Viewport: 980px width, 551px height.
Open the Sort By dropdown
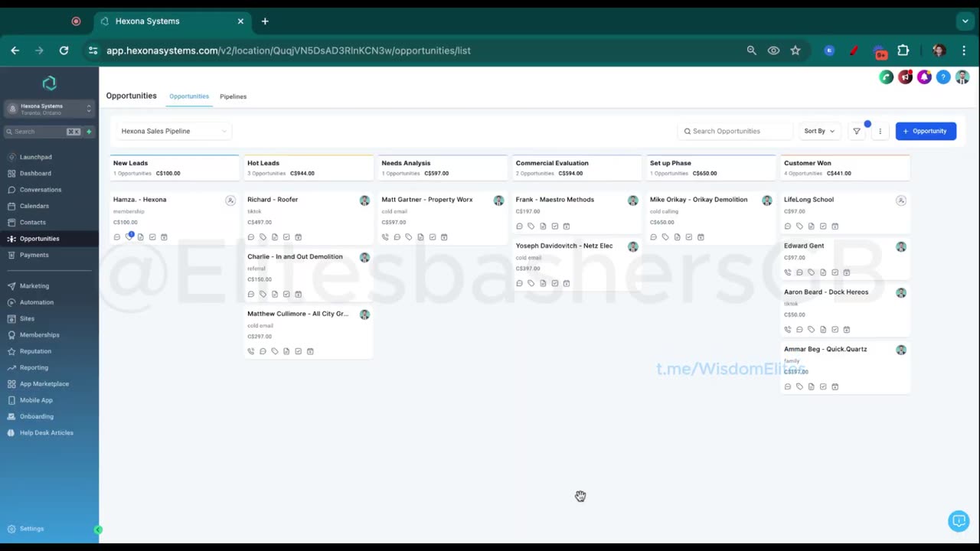[818, 131]
